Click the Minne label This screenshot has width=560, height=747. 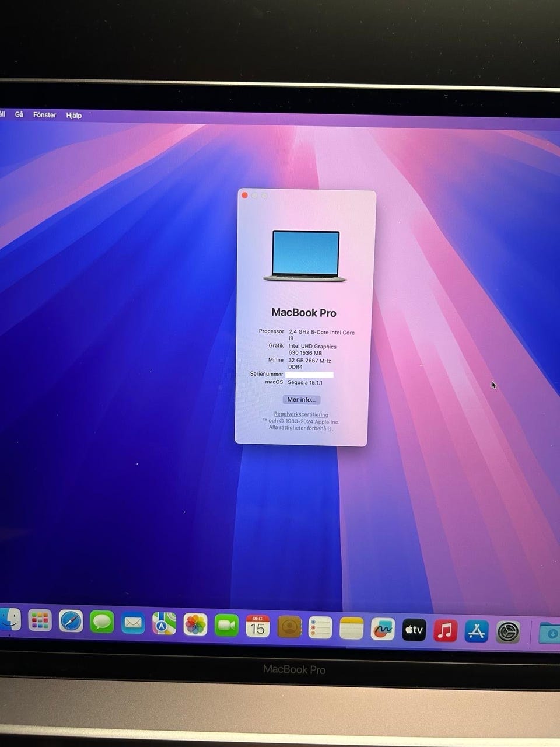pos(276,360)
